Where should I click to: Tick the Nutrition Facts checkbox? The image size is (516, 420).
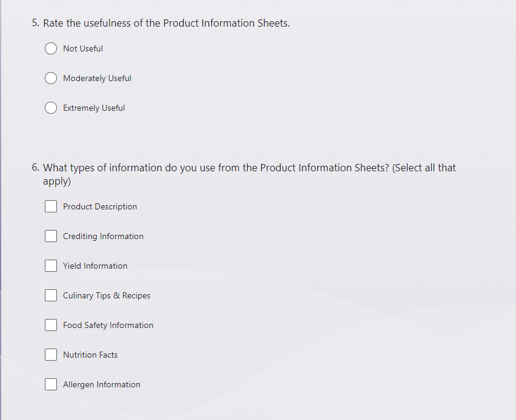(x=51, y=355)
